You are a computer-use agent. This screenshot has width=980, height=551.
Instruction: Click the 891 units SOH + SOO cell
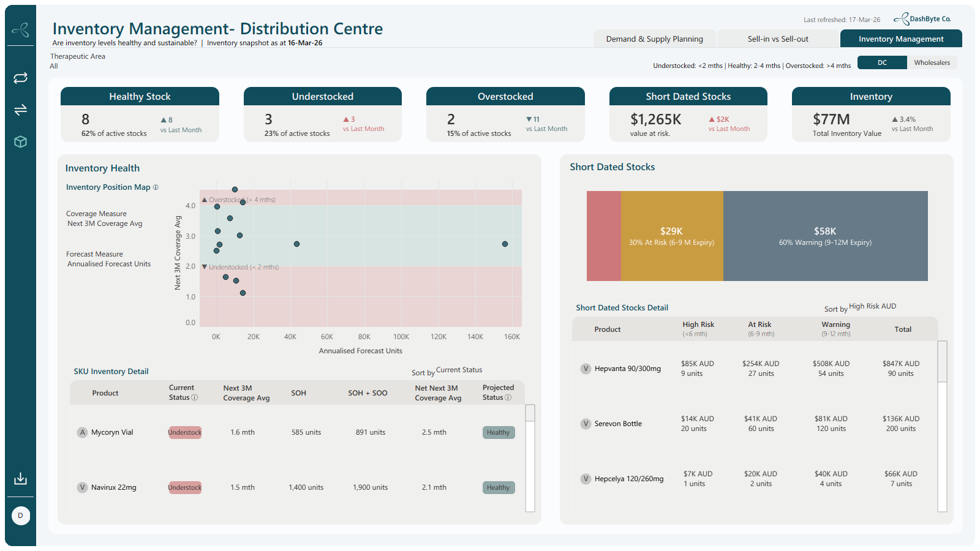[371, 432]
